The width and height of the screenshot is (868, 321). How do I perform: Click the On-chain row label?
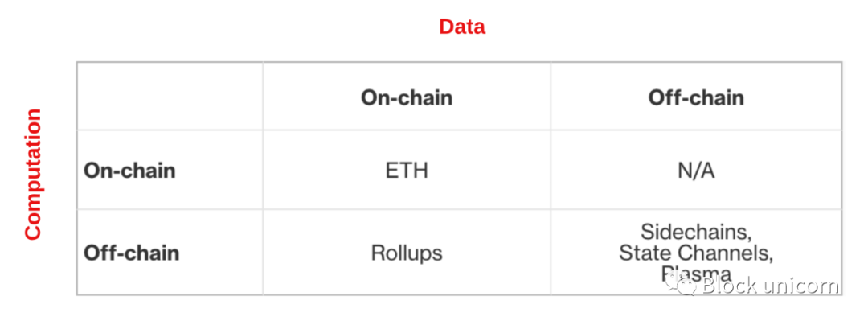click(x=129, y=171)
